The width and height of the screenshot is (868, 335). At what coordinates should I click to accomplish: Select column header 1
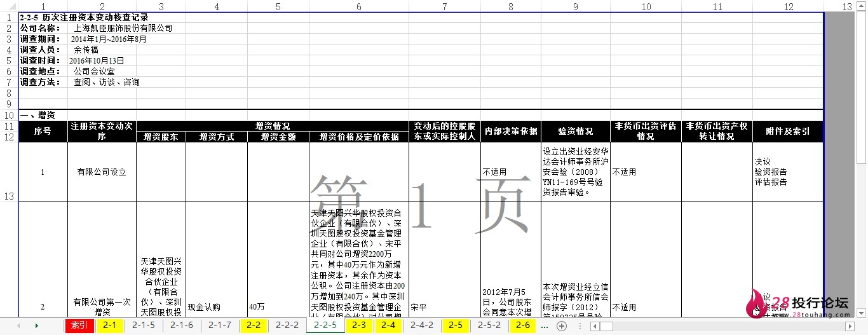point(43,6)
